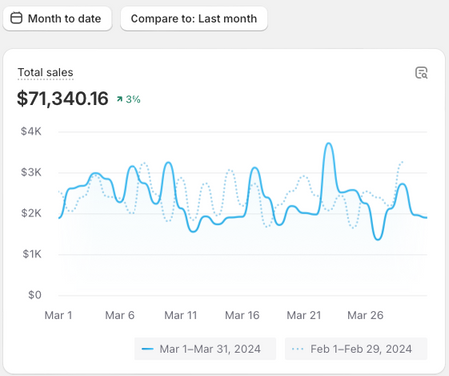Screen dimensions: 449x376
Task: Open Compare to: Last month selector
Action: [194, 19]
